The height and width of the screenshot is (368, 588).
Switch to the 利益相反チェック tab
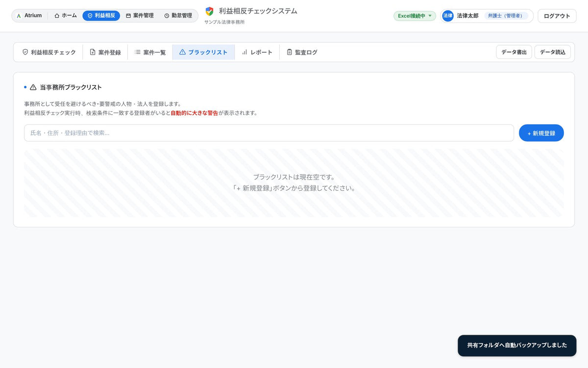49,52
